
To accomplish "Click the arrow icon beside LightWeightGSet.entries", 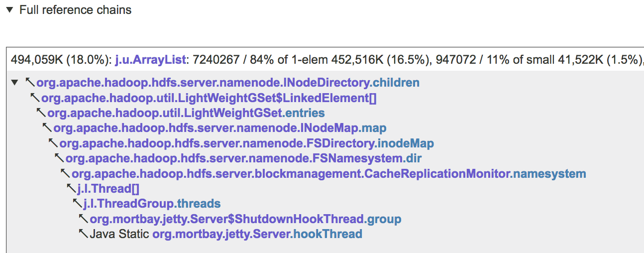I will [41, 113].
